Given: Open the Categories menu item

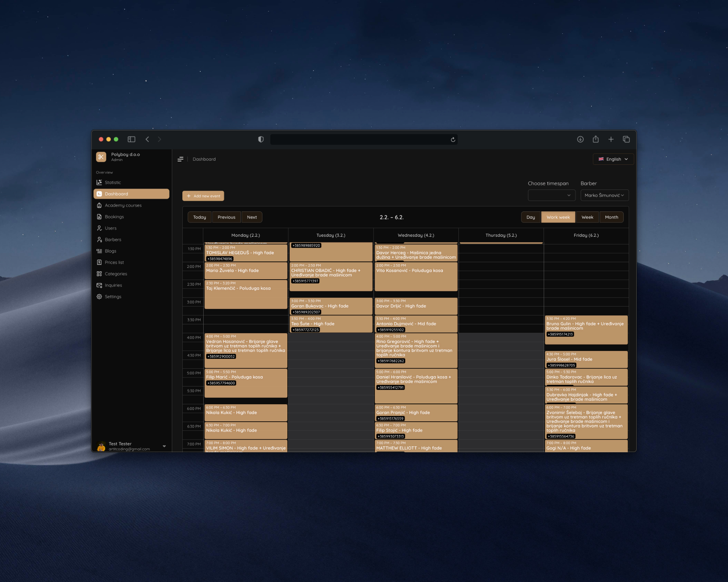Looking at the screenshot, I should tap(116, 274).
